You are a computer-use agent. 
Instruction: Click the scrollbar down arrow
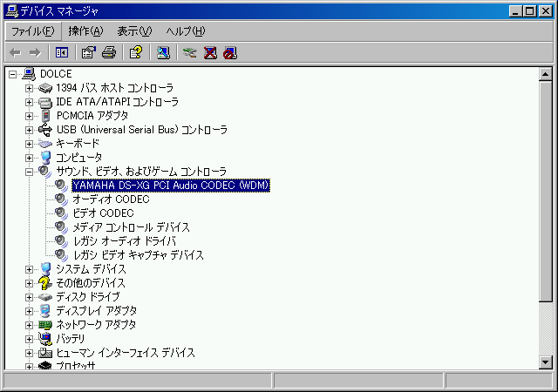pos(545,362)
